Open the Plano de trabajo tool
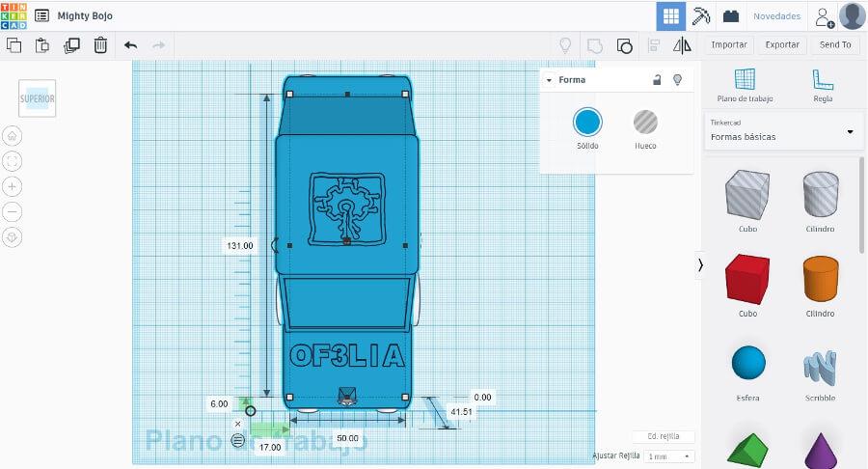 coord(745,85)
